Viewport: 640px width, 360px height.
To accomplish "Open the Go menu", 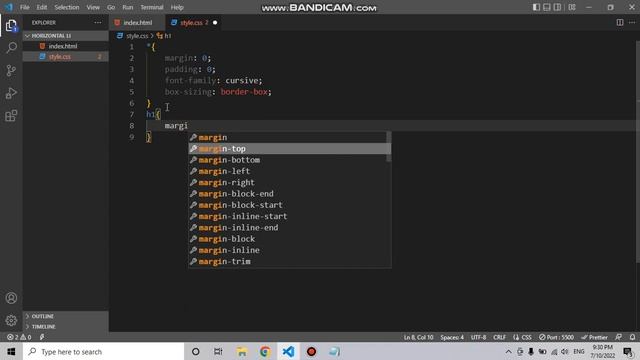I will click(111, 7).
